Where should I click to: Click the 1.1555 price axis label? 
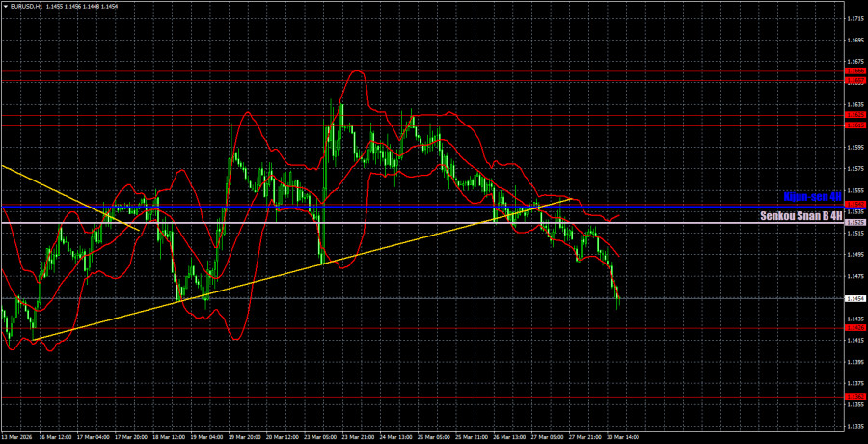855,190
